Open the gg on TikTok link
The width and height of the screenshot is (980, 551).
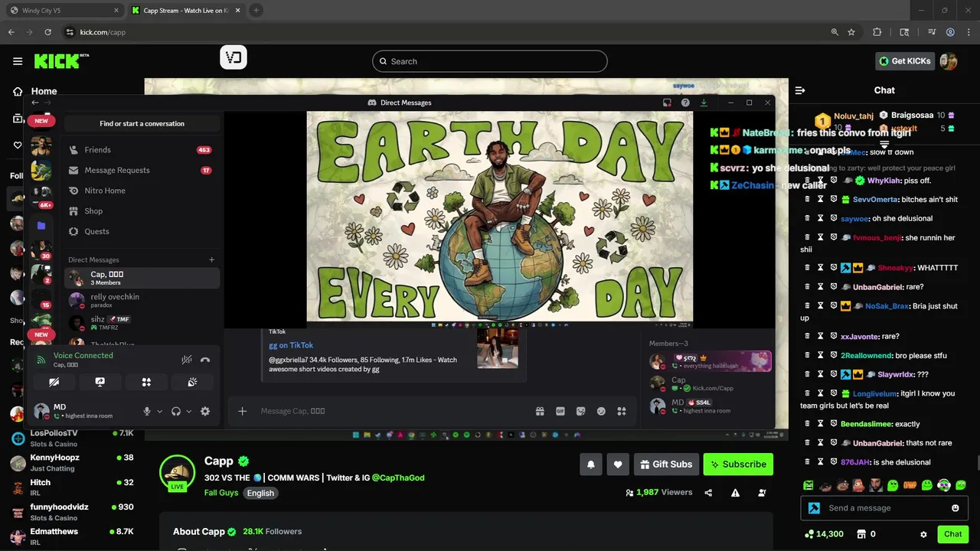point(291,345)
